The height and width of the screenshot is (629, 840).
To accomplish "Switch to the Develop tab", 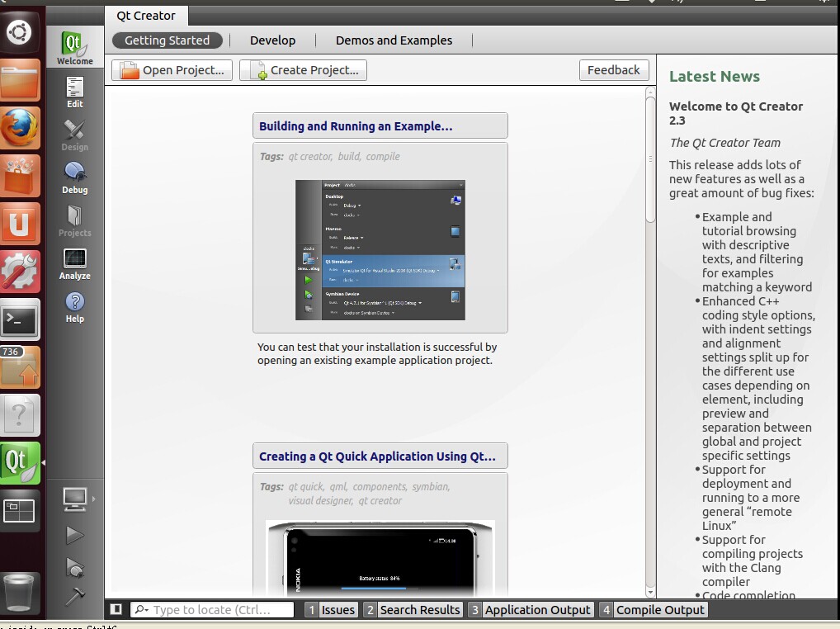I will point(272,40).
